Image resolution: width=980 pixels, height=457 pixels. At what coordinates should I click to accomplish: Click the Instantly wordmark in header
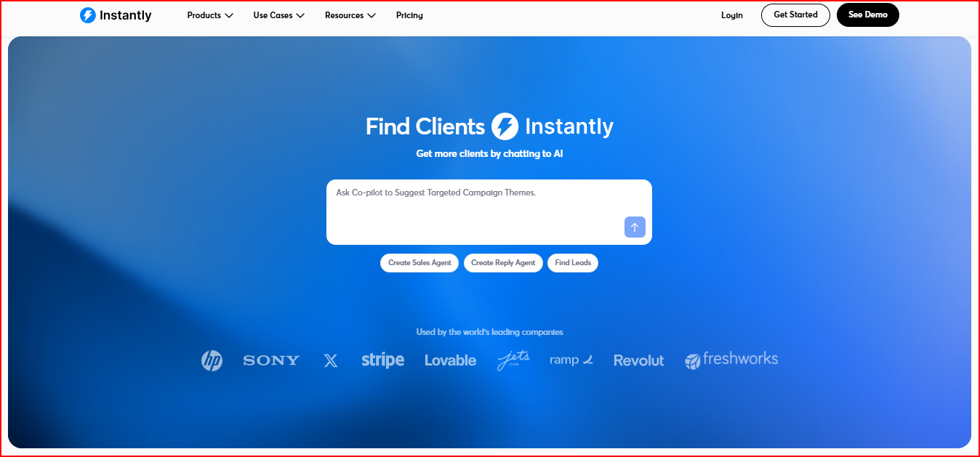pos(126,15)
